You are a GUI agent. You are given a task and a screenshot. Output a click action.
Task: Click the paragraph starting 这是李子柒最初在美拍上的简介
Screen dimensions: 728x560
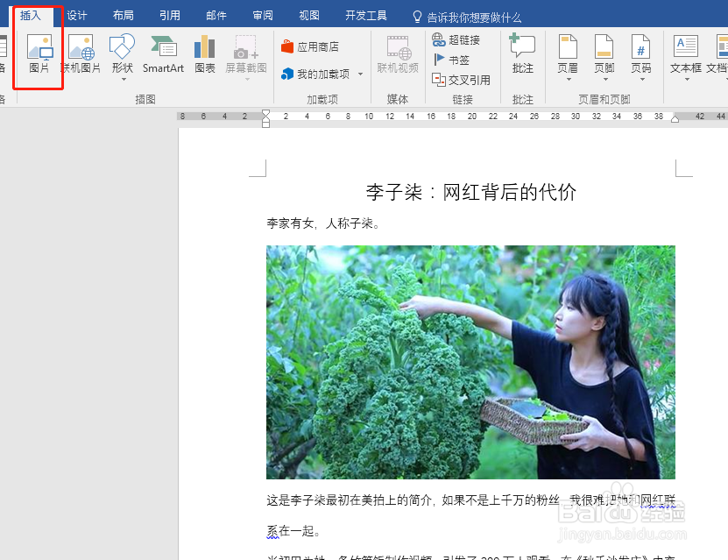tap(470, 500)
